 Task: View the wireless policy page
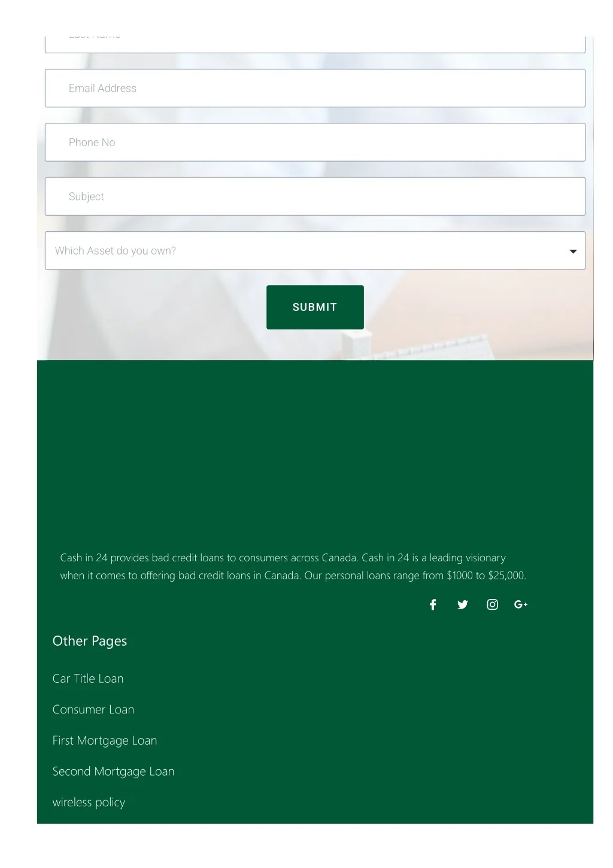(x=89, y=802)
